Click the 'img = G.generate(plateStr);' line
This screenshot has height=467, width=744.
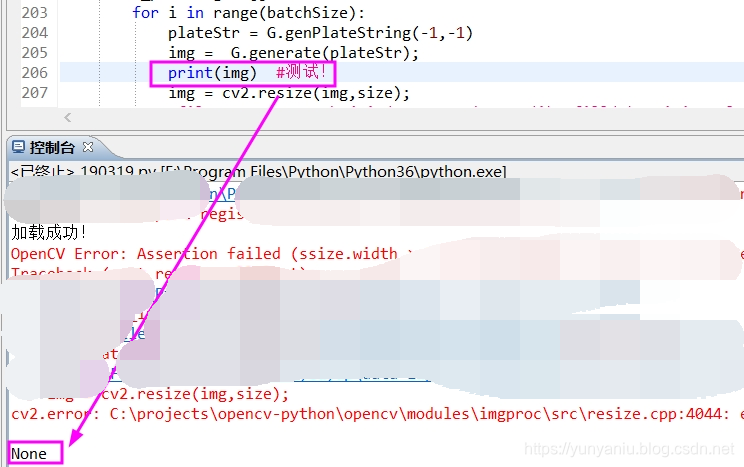(293, 53)
